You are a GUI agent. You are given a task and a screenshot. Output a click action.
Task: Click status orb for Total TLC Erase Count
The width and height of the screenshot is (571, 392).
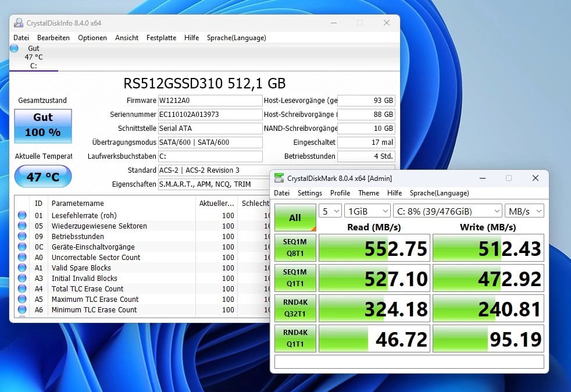[22, 288]
